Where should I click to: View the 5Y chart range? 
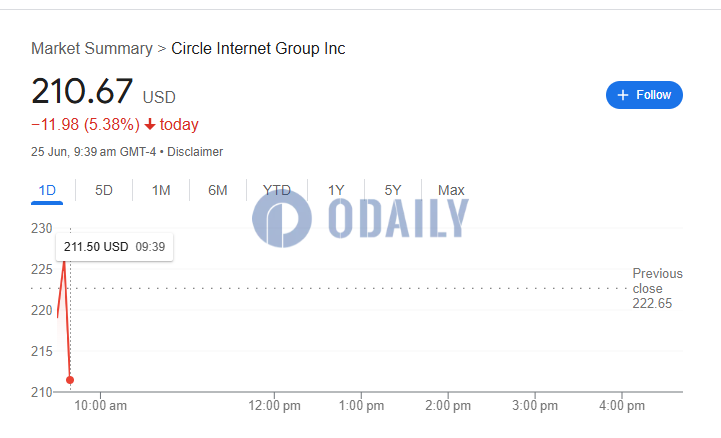point(393,190)
